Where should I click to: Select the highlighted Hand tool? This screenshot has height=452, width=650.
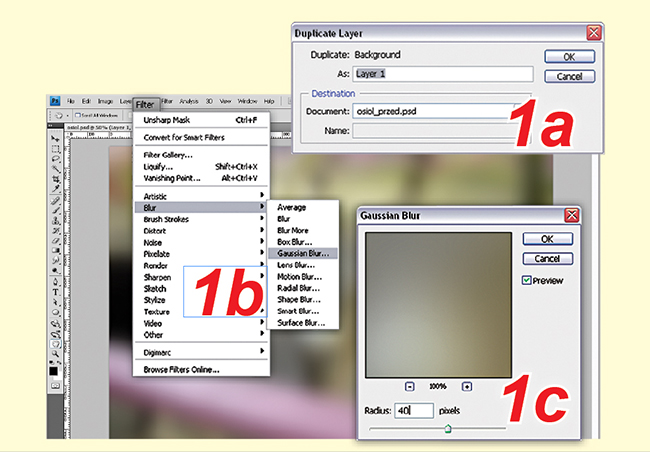point(55,344)
